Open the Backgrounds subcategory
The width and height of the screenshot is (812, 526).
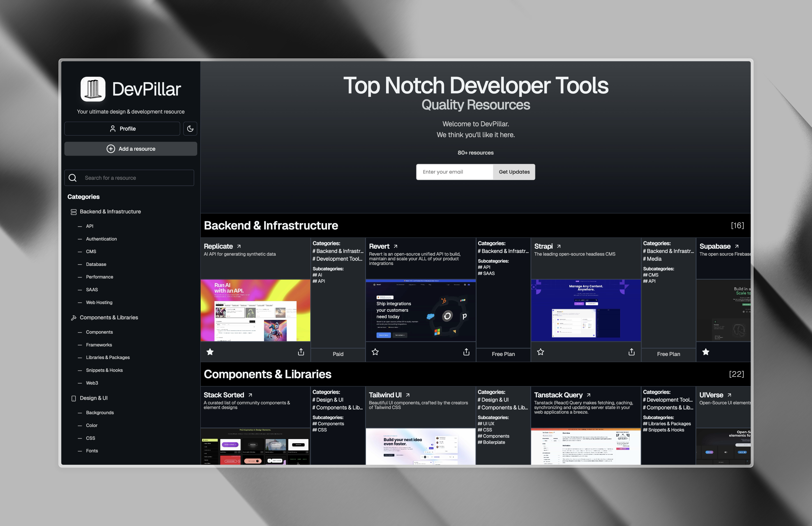tap(100, 412)
